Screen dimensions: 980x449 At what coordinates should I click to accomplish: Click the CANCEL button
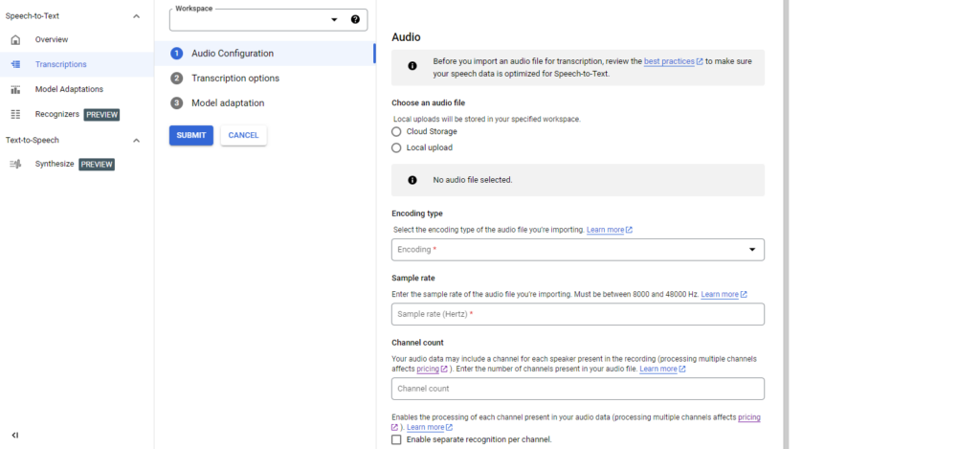pyautogui.click(x=244, y=136)
